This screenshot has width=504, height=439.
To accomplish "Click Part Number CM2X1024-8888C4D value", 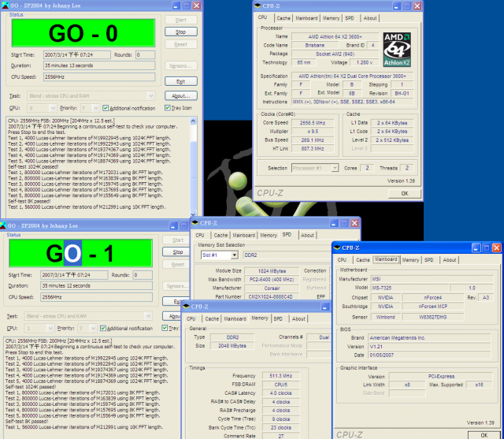I will point(272,297).
